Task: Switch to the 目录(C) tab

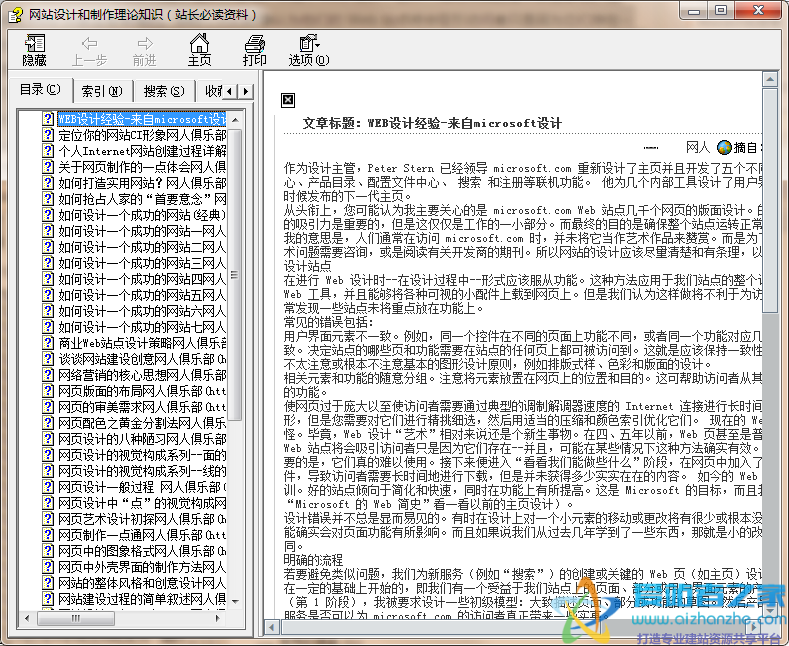Action: tap(40, 90)
